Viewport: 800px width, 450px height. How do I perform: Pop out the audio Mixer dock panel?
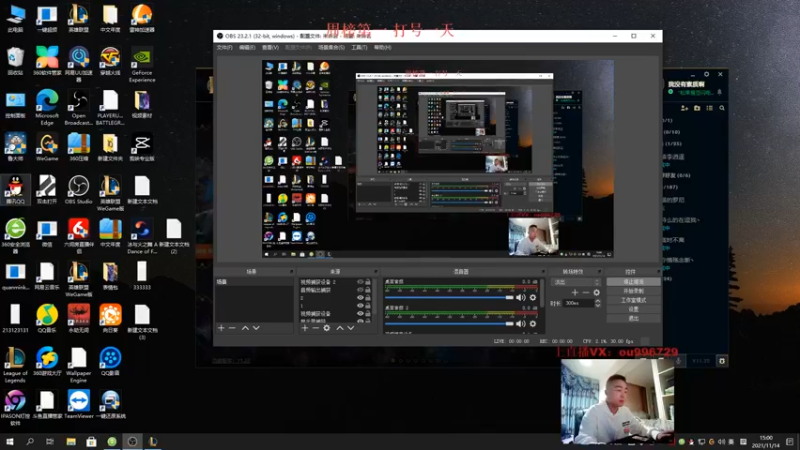click(543, 272)
